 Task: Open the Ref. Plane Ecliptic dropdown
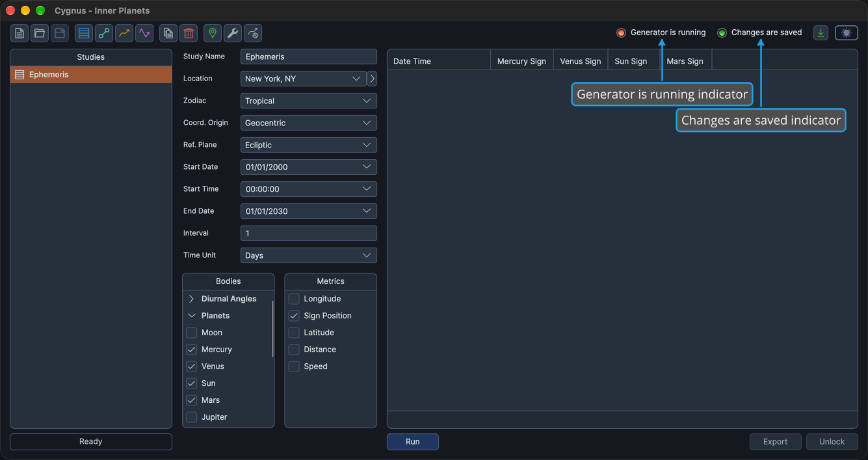coord(309,145)
